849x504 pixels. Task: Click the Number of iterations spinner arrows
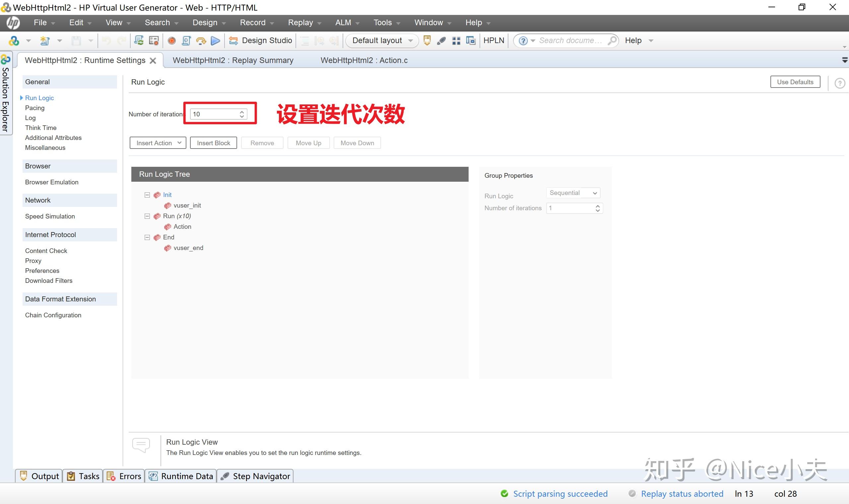tap(242, 114)
